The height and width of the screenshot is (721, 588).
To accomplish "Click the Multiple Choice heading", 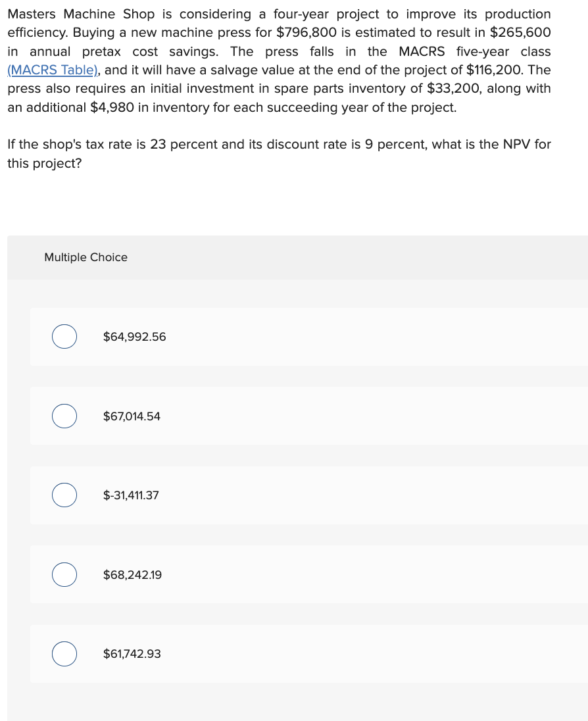I will [86, 257].
